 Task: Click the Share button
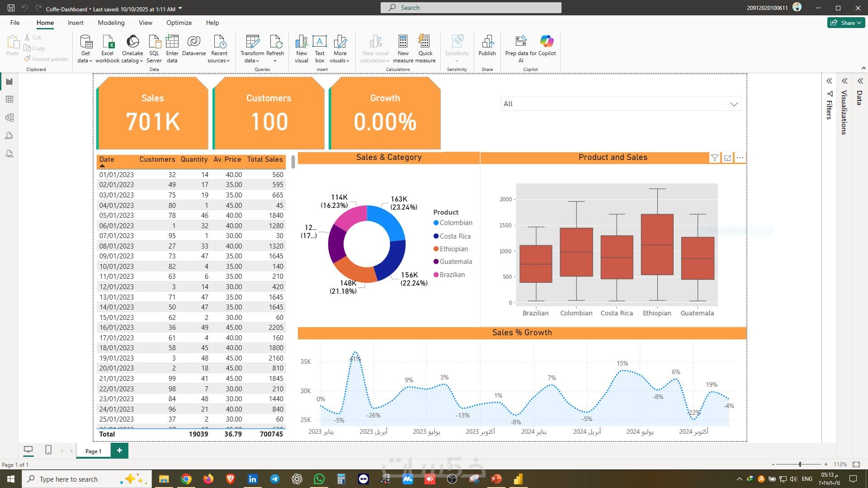(846, 23)
